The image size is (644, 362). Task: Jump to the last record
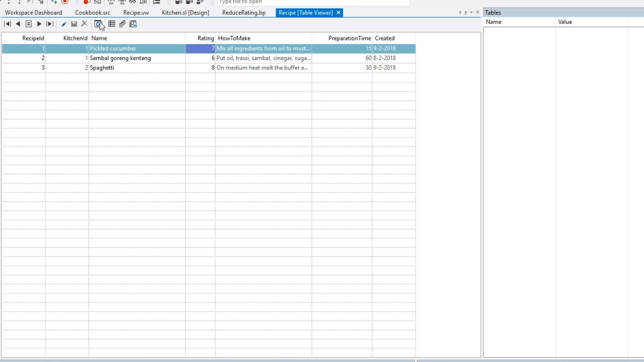(50, 24)
